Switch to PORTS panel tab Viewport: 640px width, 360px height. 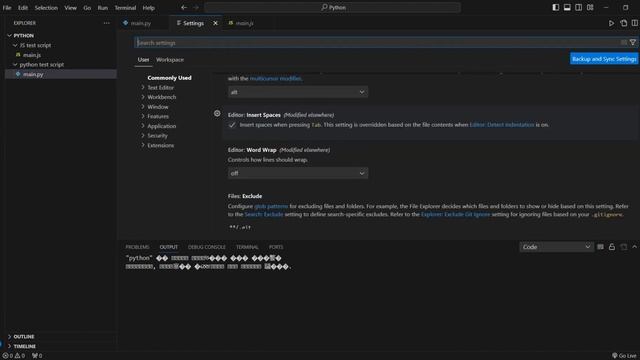click(x=276, y=247)
